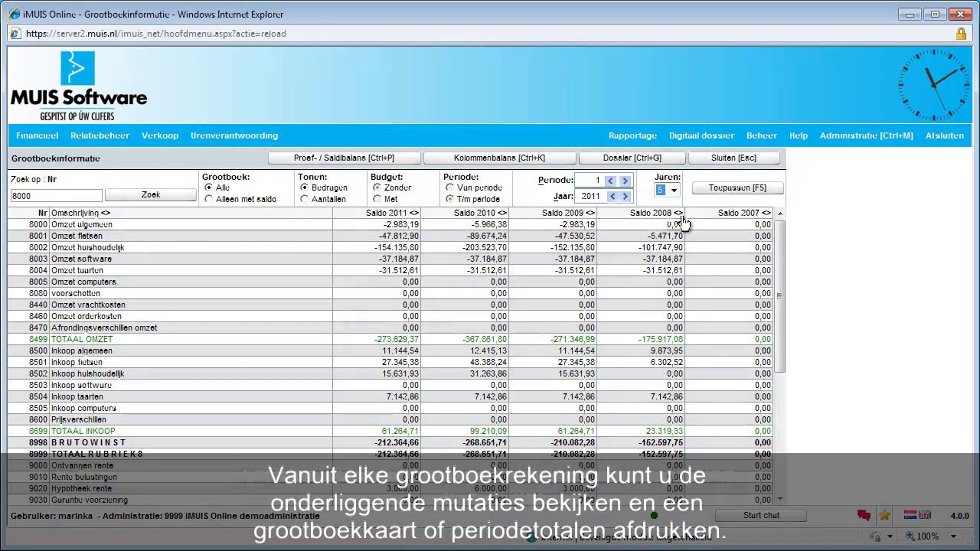
Task: Click the table's vertical scrollbar thumb
Action: point(780,296)
